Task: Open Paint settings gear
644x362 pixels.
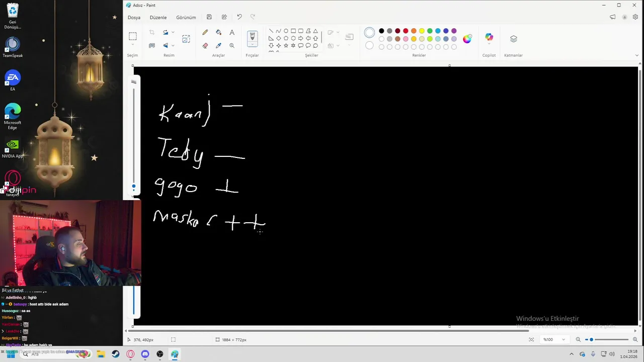Action: [635, 17]
